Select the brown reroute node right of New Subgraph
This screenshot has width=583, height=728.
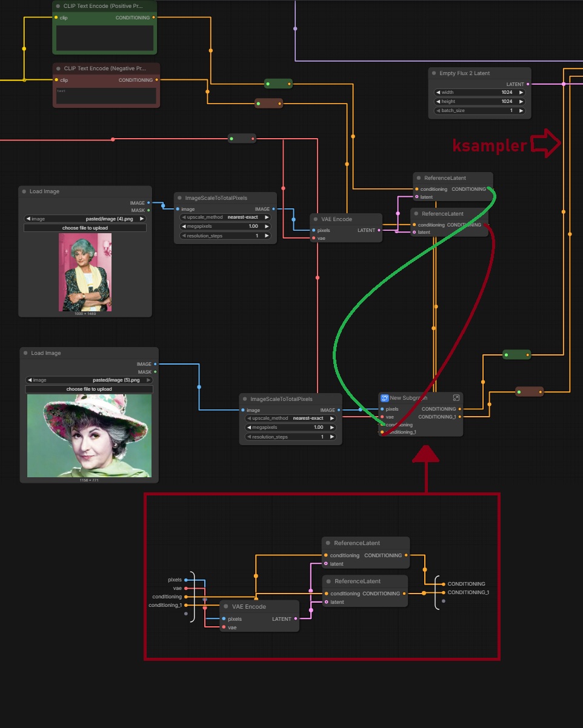tap(530, 392)
